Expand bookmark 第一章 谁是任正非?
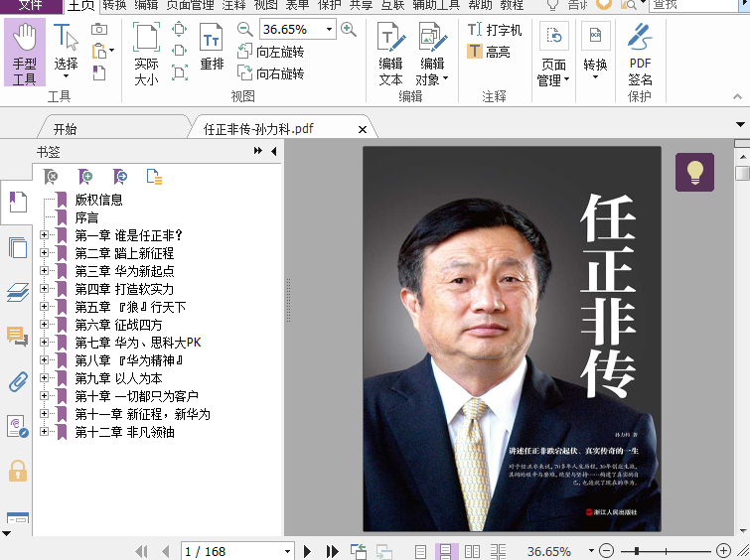This screenshot has height=560, width=750. 44,234
